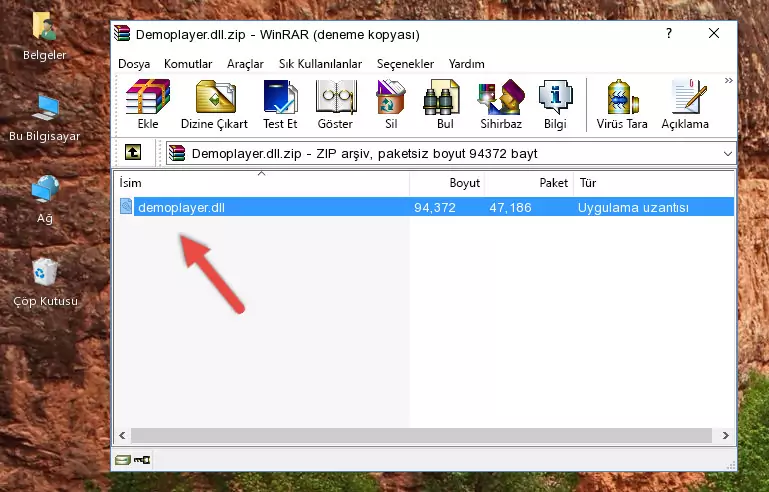
Task: Expand the toolbar overflow chevron
Action: (x=728, y=80)
